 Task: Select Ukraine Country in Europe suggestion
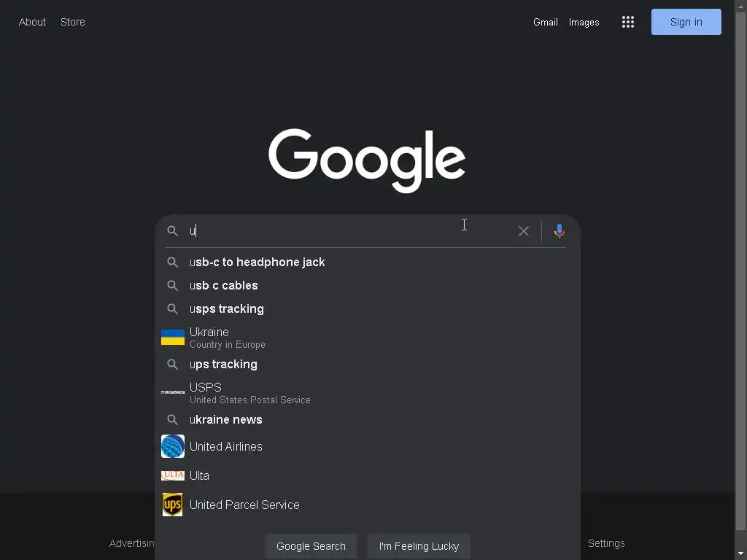coord(368,338)
